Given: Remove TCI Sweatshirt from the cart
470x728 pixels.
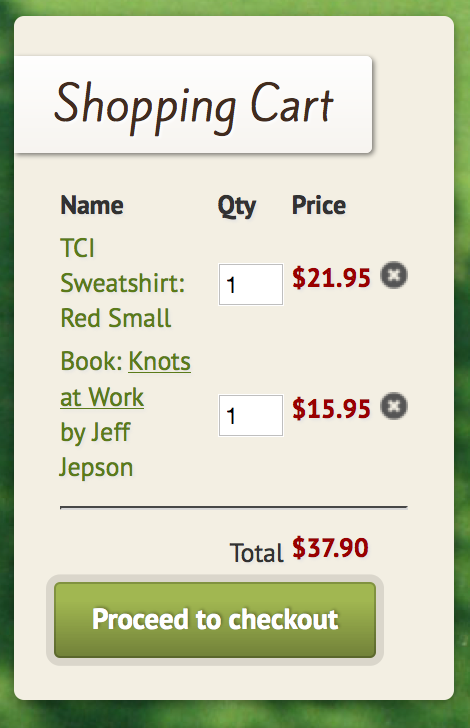Looking at the screenshot, I should point(394,275).
